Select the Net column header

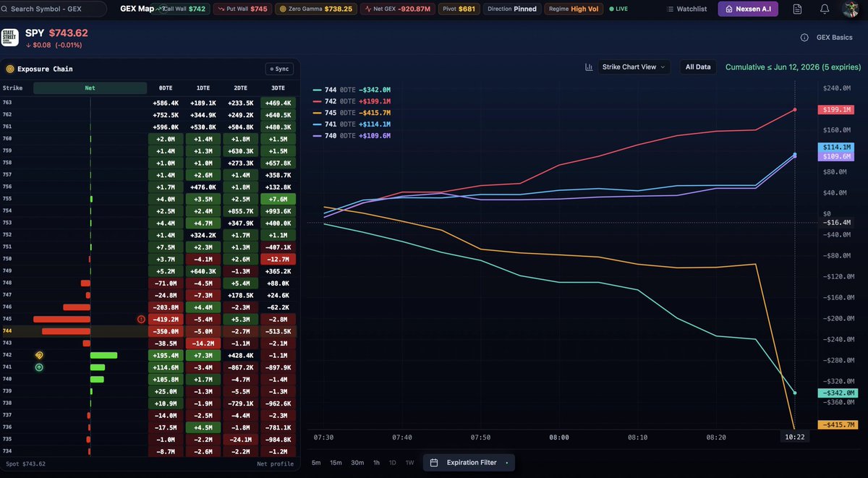pyautogui.click(x=90, y=88)
